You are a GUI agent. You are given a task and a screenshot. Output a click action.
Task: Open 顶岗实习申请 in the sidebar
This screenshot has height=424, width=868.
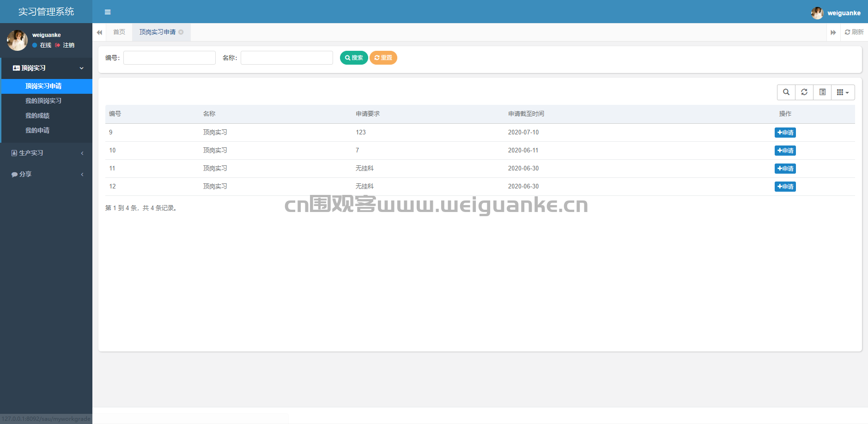click(x=47, y=86)
